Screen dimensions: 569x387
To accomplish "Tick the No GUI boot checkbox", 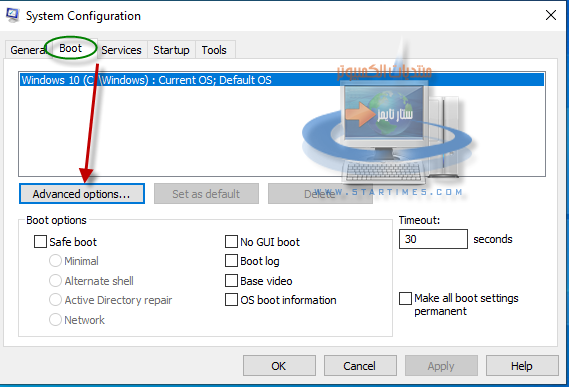I will (231, 241).
